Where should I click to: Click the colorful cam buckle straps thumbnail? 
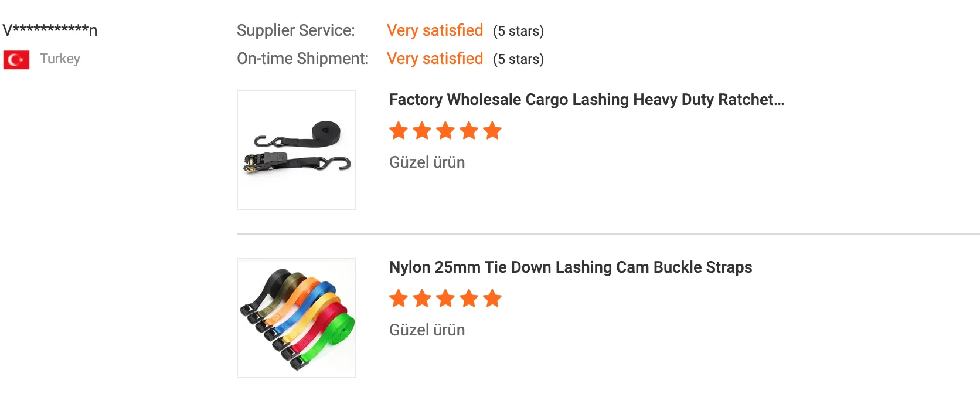pos(297,318)
